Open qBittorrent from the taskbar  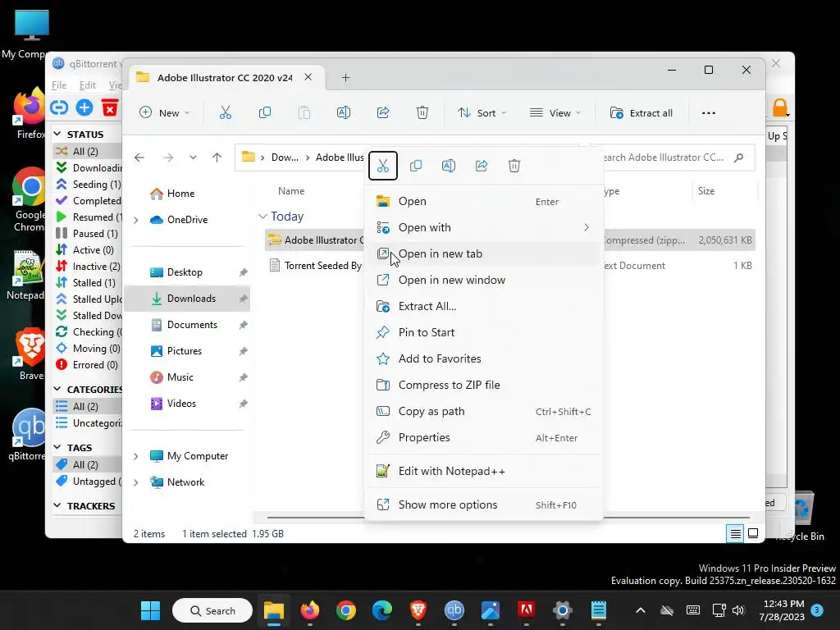tap(454, 610)
